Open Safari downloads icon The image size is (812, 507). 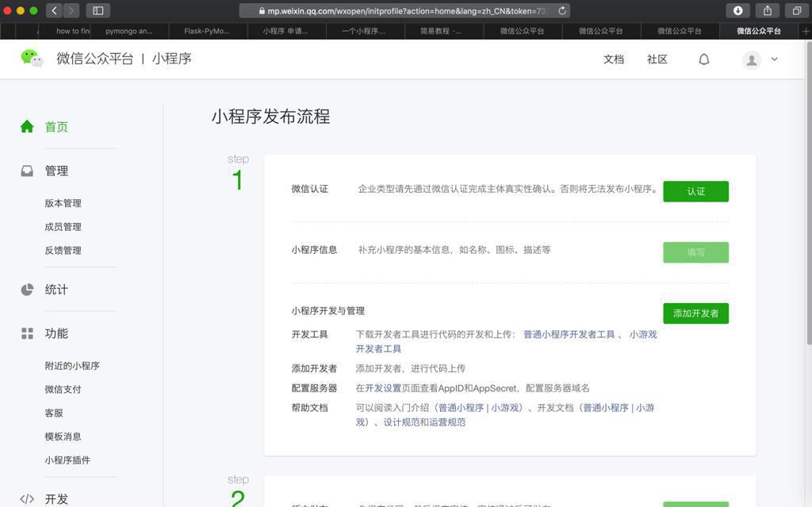point(738,10)
